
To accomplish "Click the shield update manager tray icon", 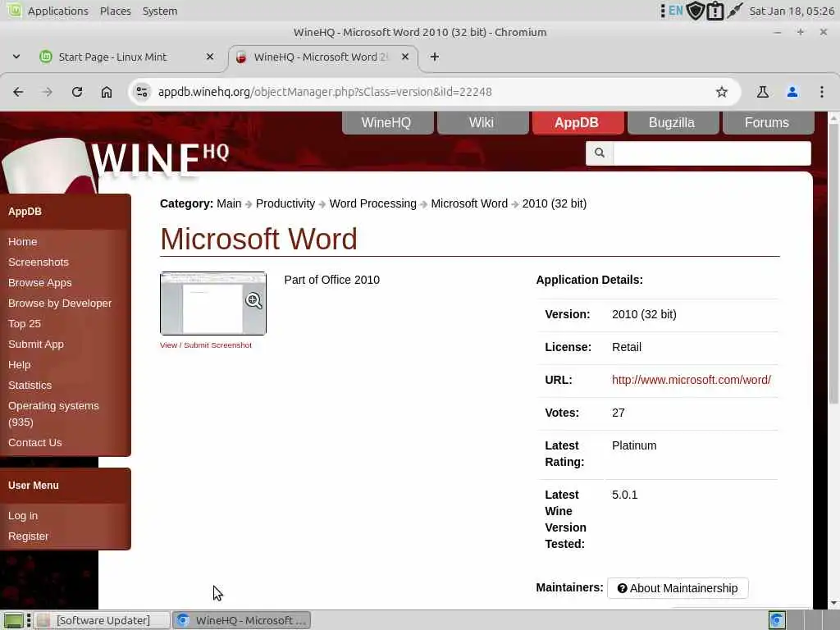I will (696, 11).
